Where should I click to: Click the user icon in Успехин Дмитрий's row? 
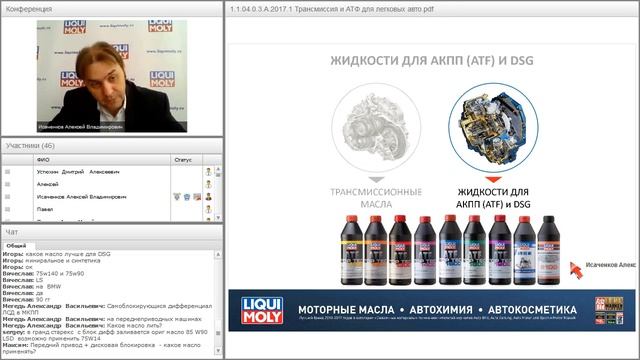click(209, 172)
